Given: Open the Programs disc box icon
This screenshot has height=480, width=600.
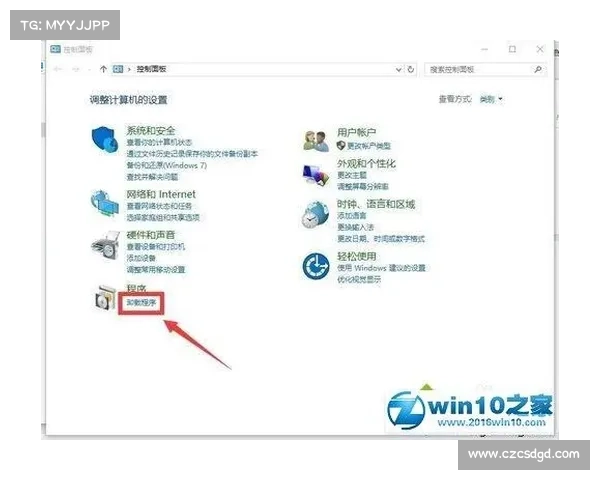Looking at the screenshot, I should pos(106,298).
